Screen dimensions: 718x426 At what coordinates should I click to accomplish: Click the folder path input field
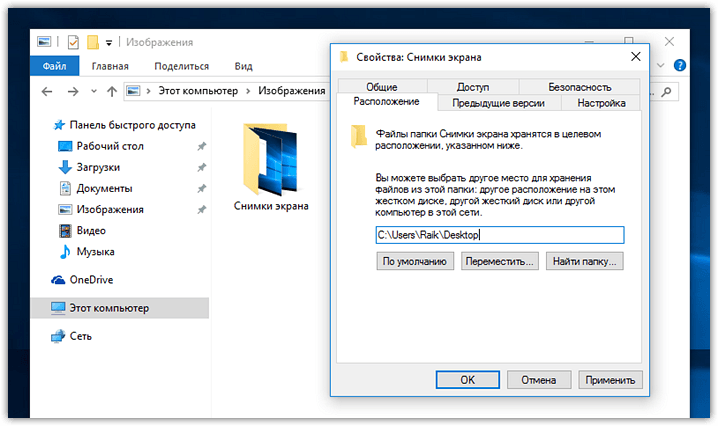click(x=500, y=235)
